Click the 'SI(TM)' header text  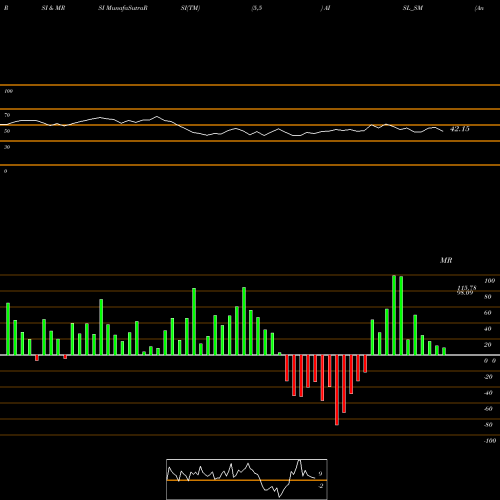click(190, 8)
